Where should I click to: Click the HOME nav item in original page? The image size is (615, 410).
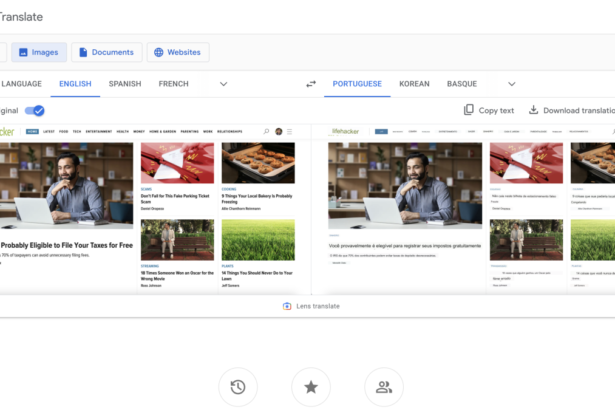pyautogui.click(x=32, y=131)
